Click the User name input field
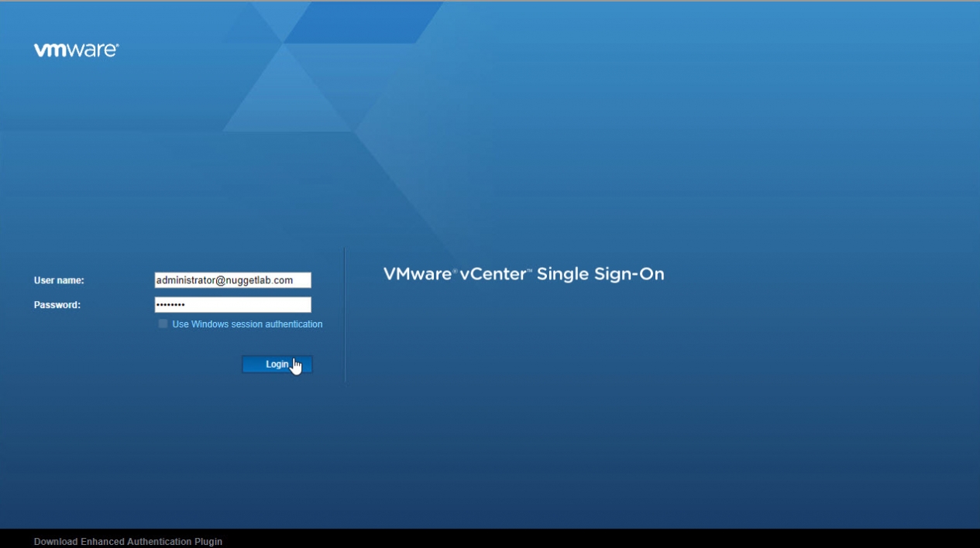 pos(232,280)
